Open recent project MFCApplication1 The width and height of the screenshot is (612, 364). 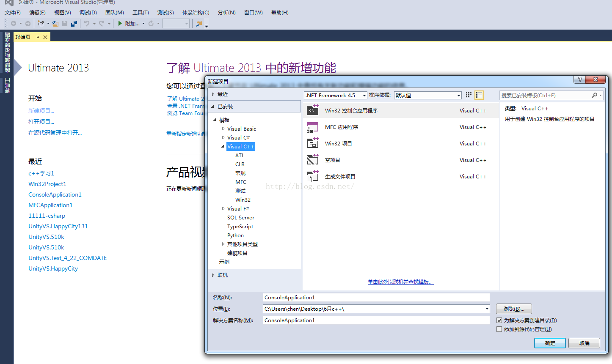(50, 205)
